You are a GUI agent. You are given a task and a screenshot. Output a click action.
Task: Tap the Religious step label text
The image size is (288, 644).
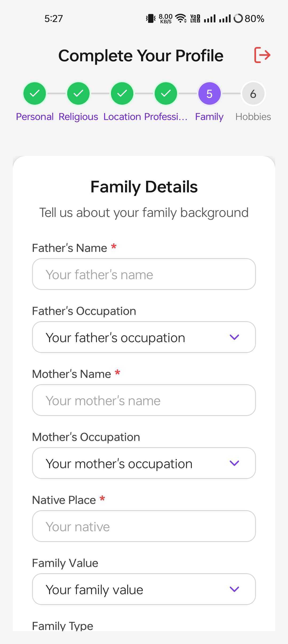point(78,116)
